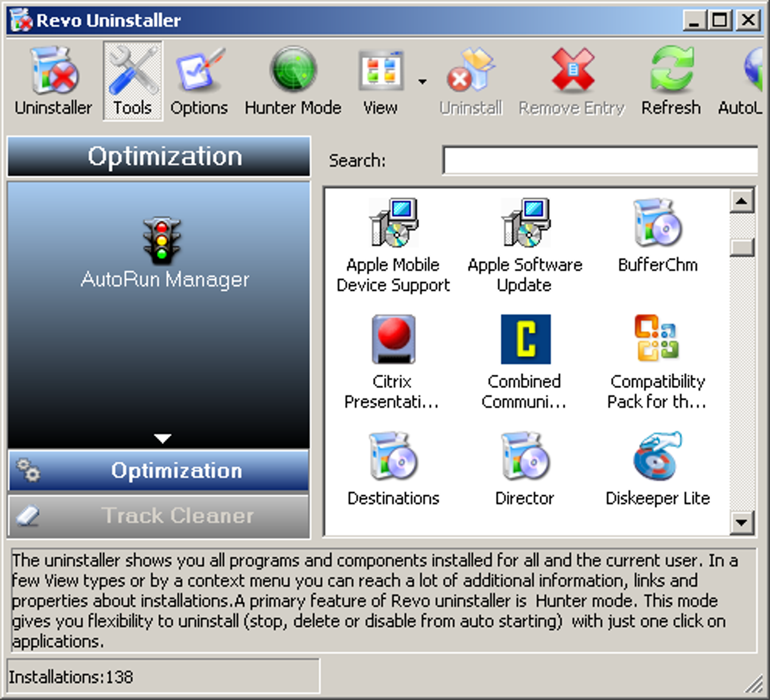770x700 pixels.
Task: Select Citrix Presentation program icon
Action: tap(393, 339)
